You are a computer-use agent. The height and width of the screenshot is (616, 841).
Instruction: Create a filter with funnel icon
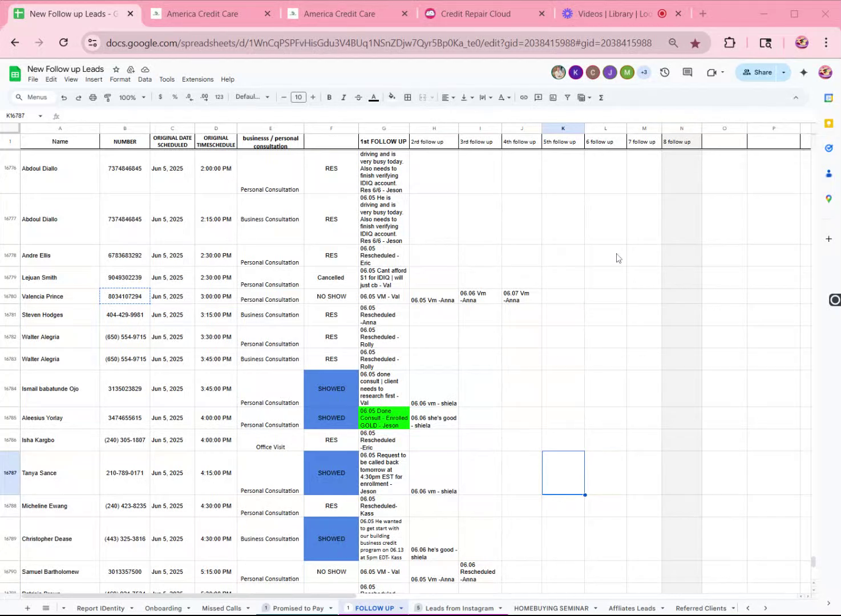coord(567,98)
